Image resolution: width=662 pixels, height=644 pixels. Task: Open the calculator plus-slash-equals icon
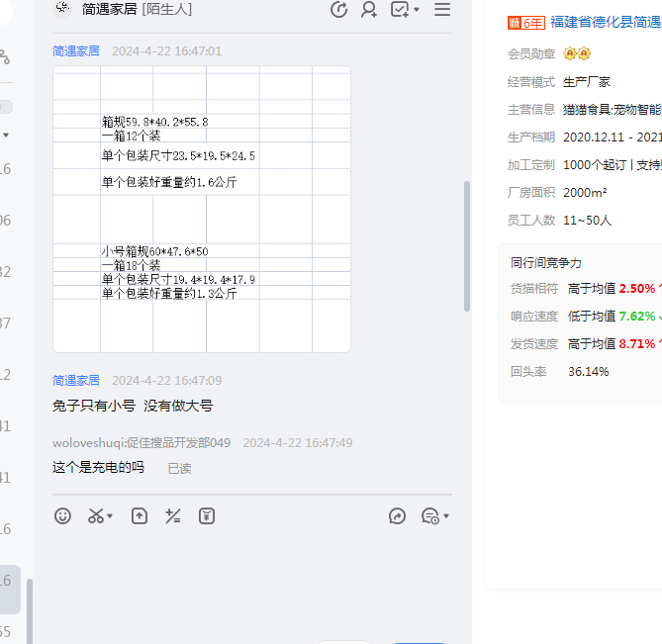pos(173,515)
